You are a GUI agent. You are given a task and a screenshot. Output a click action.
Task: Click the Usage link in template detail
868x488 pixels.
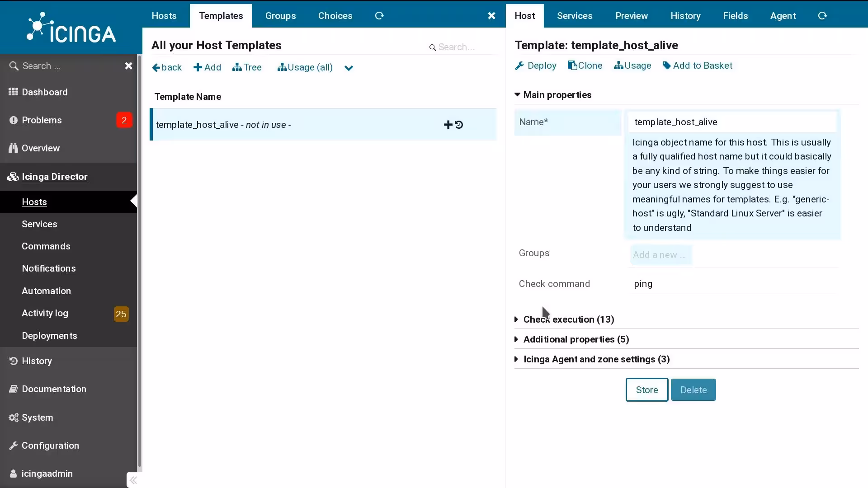click(x=632, y=66)
